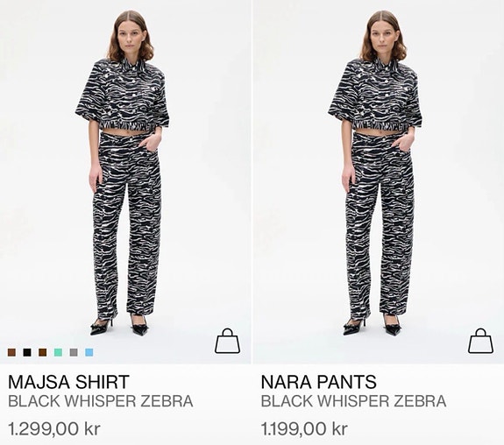Add the Majsa Shirt to shopping bag
The image size is (504, 445).
pyautogui.click(x=227, y=341)
